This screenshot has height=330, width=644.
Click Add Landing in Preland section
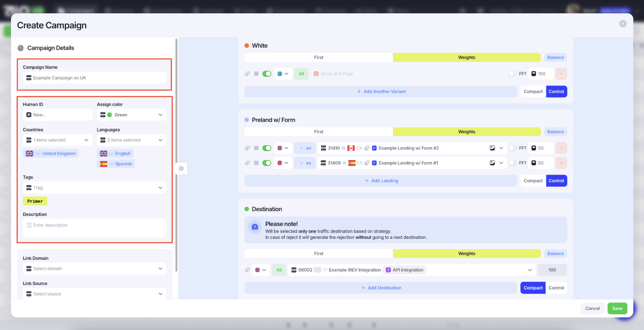381,181
